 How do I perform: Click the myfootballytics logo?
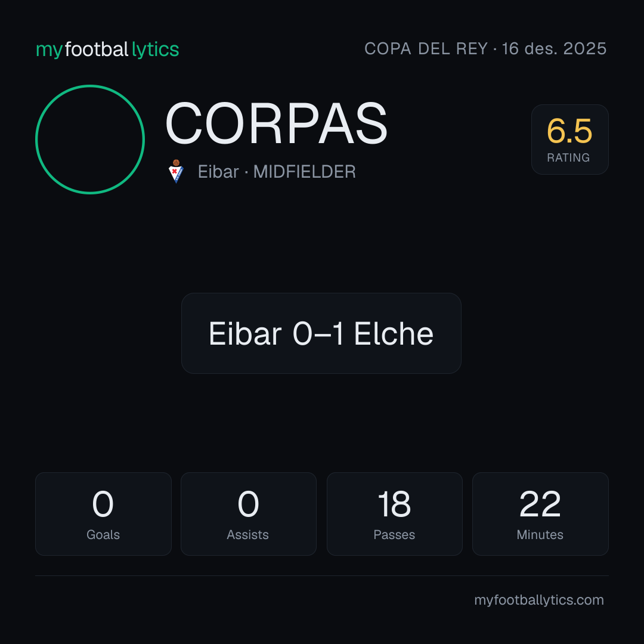click(x=107, y=49)
